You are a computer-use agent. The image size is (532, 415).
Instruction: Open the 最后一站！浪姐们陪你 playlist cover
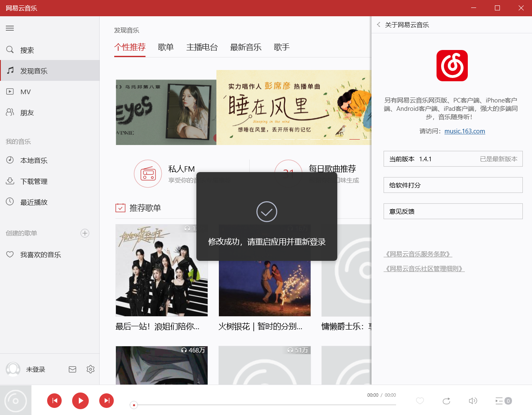(162, 270)
